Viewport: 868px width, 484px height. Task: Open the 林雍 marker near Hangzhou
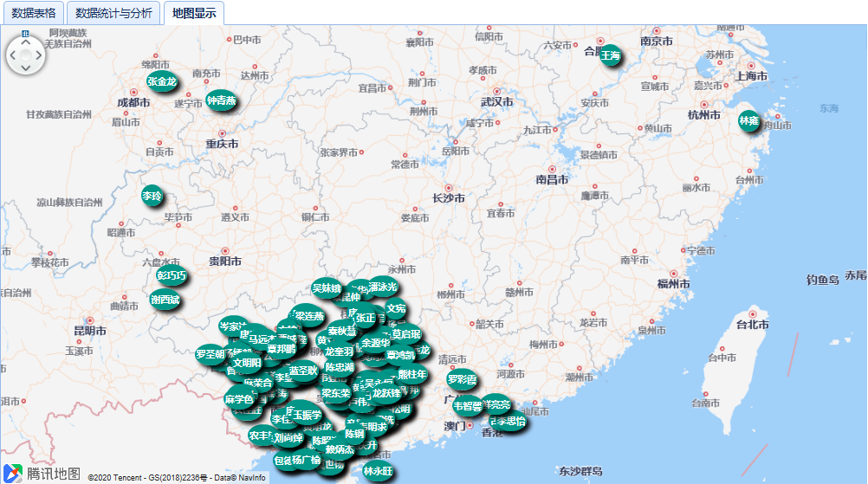[x=749, y=121]
